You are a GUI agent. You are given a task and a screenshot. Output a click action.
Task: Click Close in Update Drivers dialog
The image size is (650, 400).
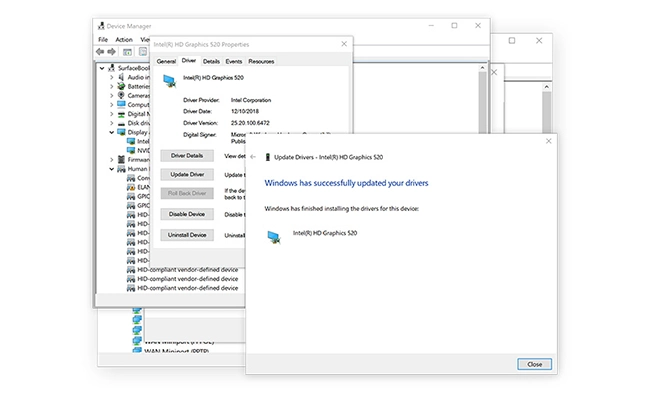coord(534,364)
